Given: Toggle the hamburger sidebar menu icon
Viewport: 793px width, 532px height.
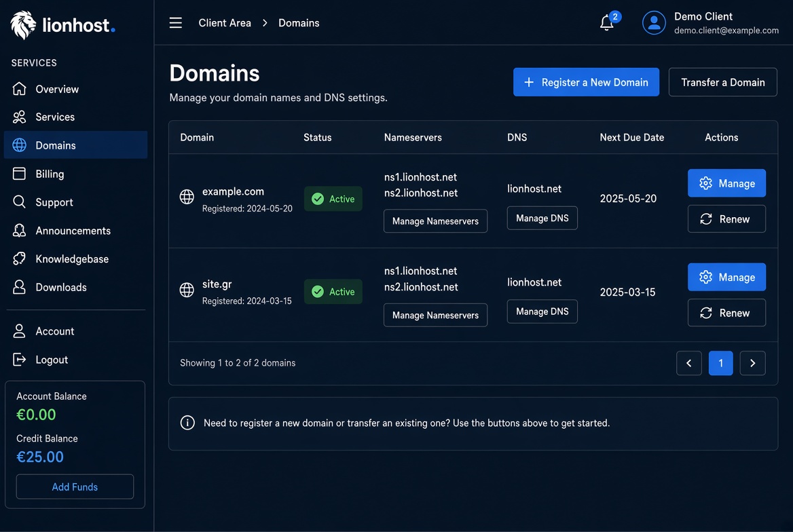Looking at the screenshot, I should point(175,23).
